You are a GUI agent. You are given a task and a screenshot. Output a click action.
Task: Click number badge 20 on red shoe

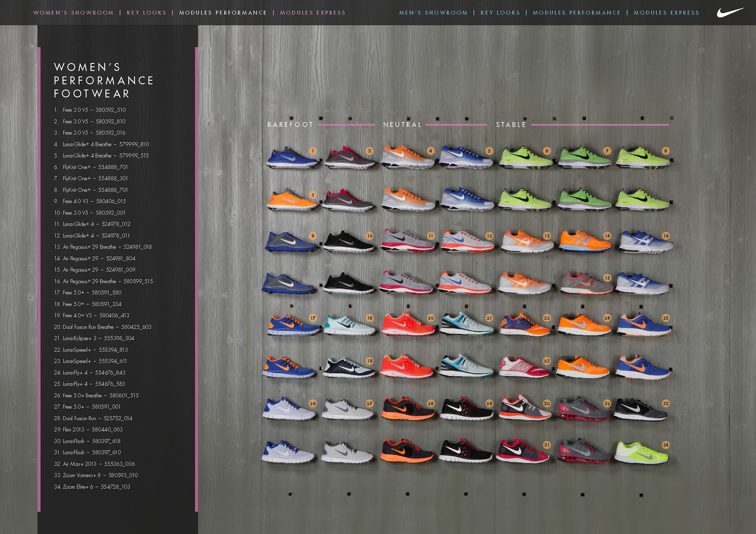431,318
